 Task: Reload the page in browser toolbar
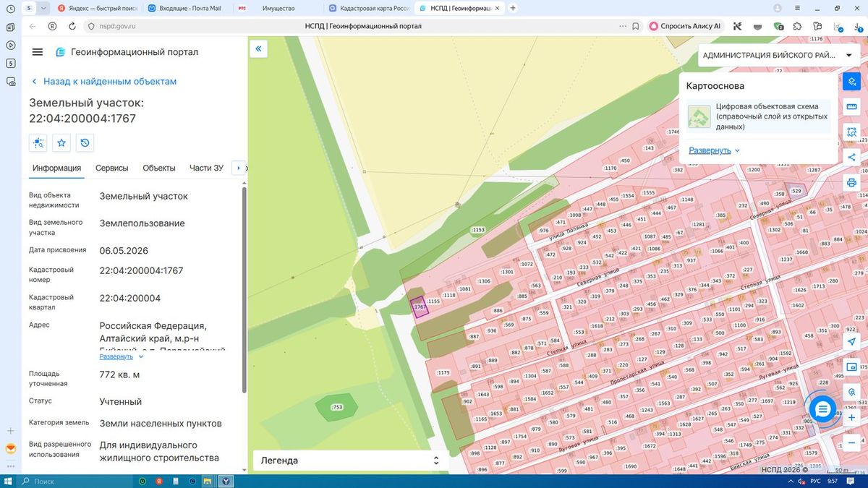(x=72, y=26)
